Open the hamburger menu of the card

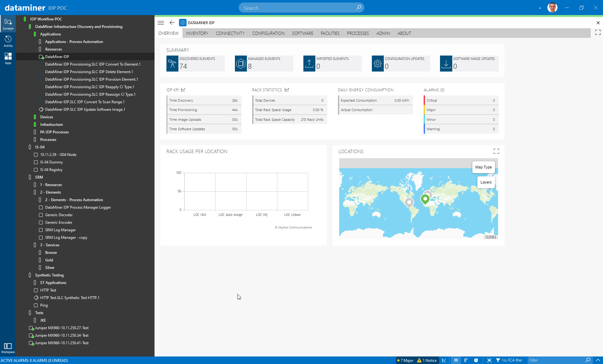(x=161, y=23)
